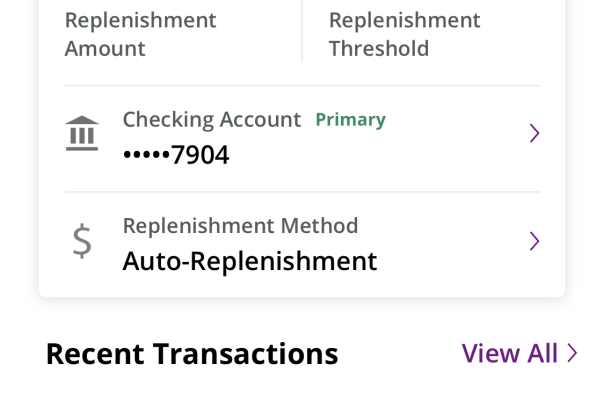Click the word Method in the label
Viewport: 604px width, 400px height.
coord(319,225)
